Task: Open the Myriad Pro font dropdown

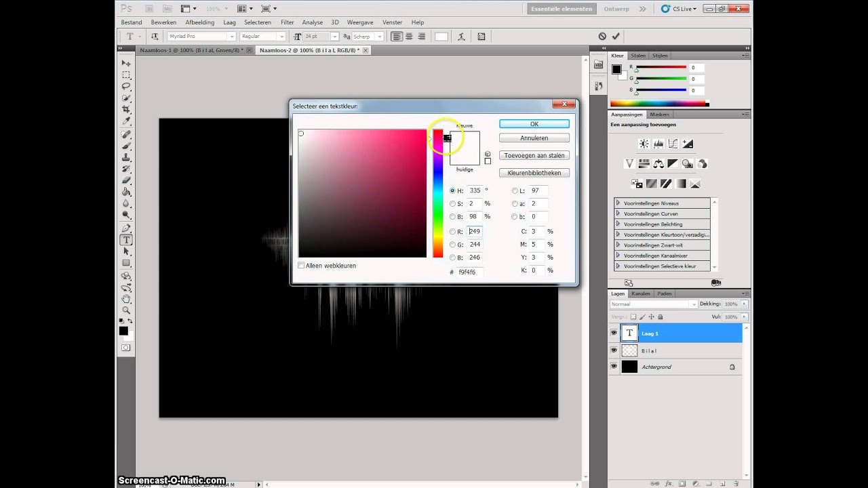Action: coord(231,37)
